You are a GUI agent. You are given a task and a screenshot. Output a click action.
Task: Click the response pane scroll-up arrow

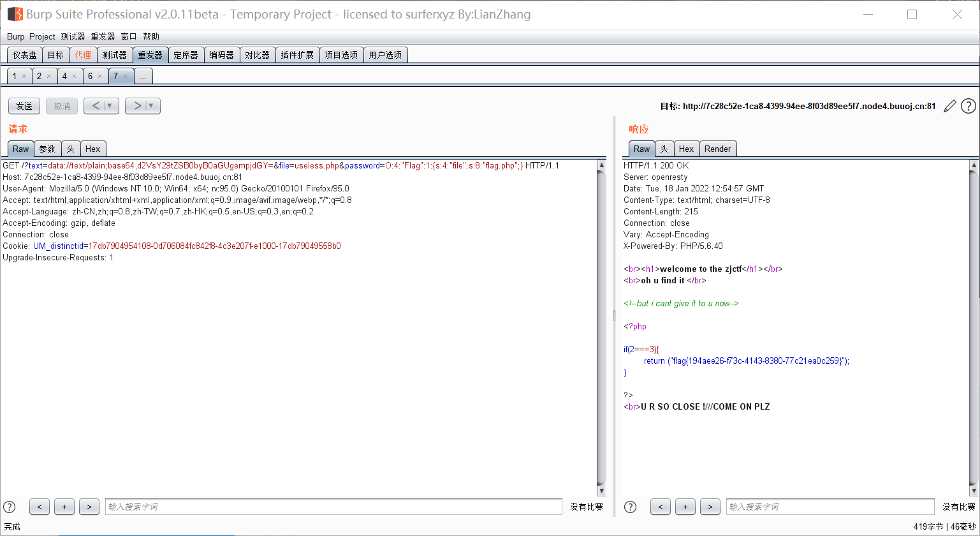click(973, 165)
